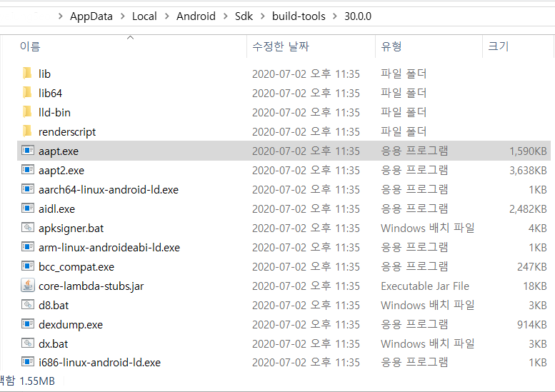
Task: Select the dx.bat file name
Action: click(x=53, y=343)
